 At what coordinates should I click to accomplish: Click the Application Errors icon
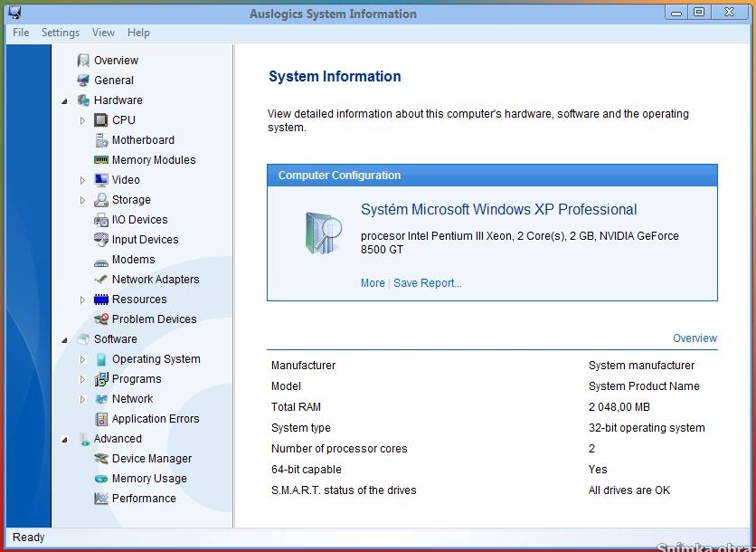101,419
